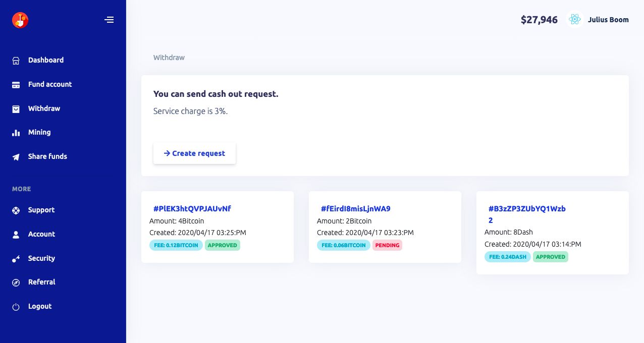This screenshot has height=343, width=644.
Task: Click the Security key icon
Action: (x=16, y=259)
